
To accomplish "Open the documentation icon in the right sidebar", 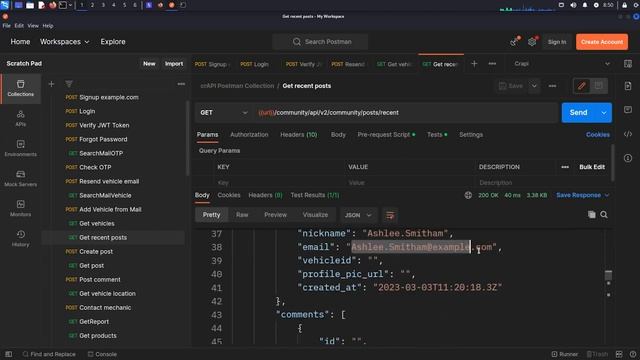I will 628,86.
